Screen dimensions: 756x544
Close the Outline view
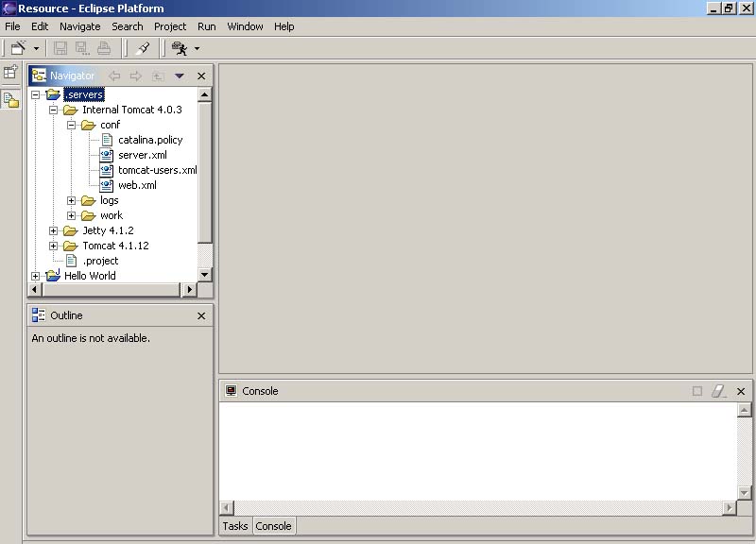(201, 315)
